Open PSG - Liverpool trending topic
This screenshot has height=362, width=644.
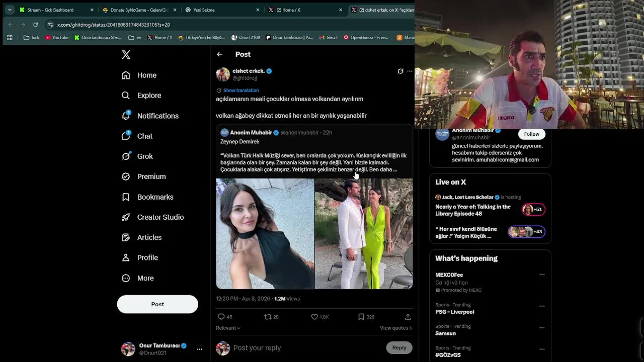tap(455, 312)
